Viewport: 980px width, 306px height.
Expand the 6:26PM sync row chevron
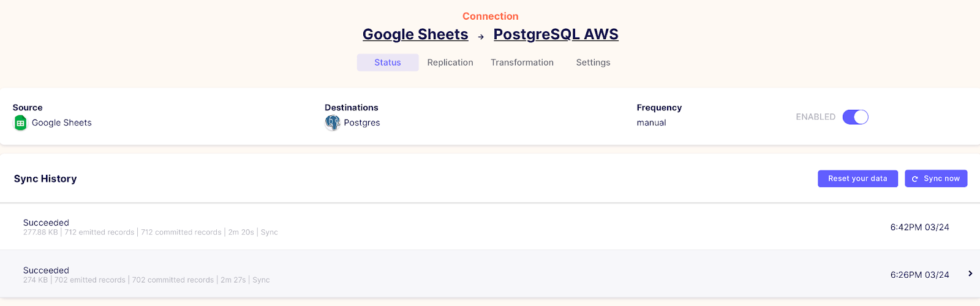click(970, 273)
